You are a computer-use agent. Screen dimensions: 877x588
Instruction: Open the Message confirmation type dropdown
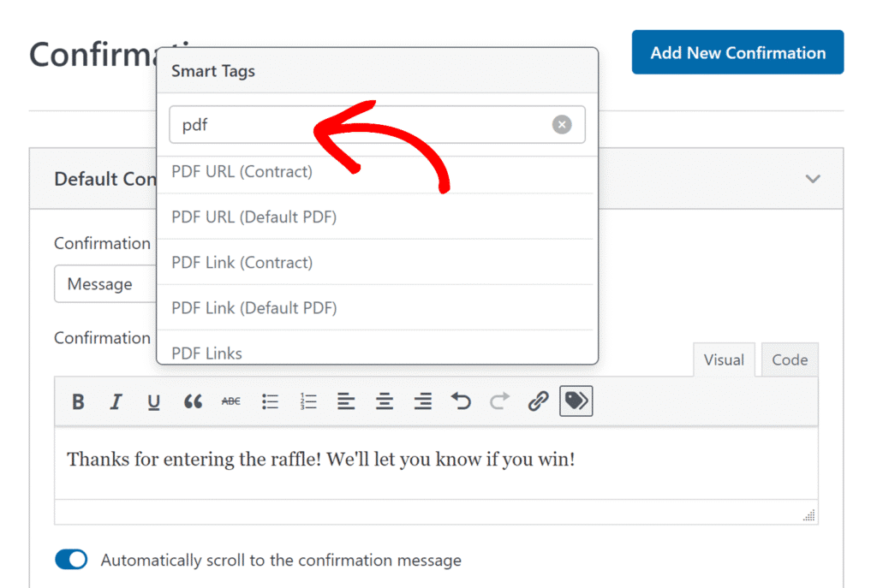coord(105,284)
